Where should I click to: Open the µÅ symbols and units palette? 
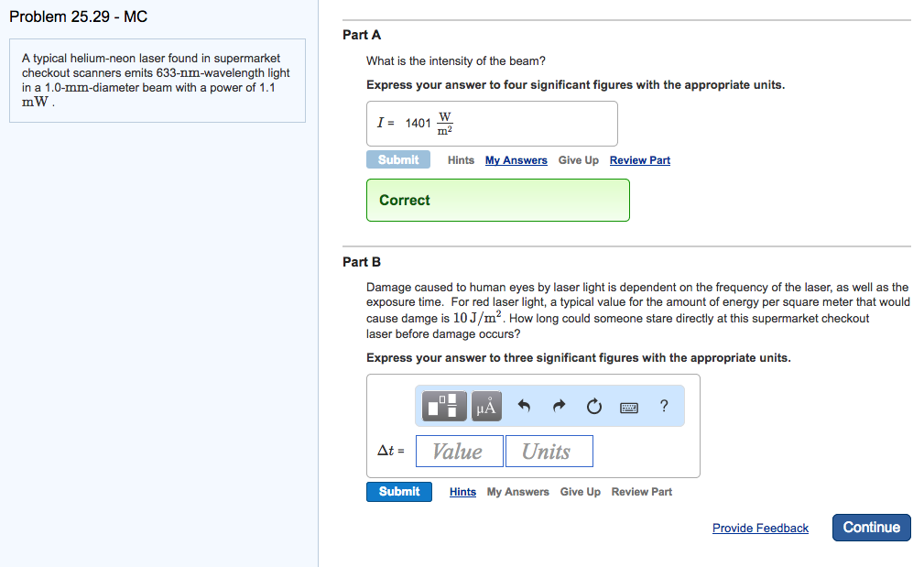[x=486, y=406]
